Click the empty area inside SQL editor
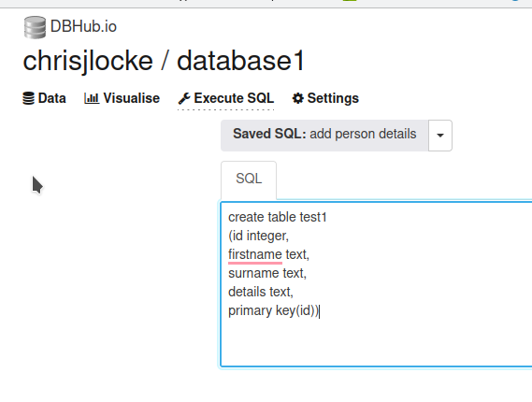Viewport: 532px width, 402px height. point(373,342)
